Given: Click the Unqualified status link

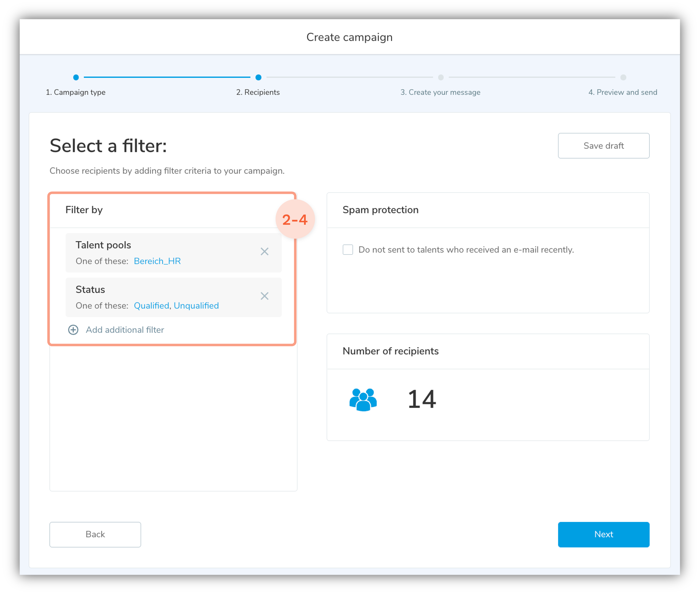Looking at the screenshot, I should (x=196, y=306).
